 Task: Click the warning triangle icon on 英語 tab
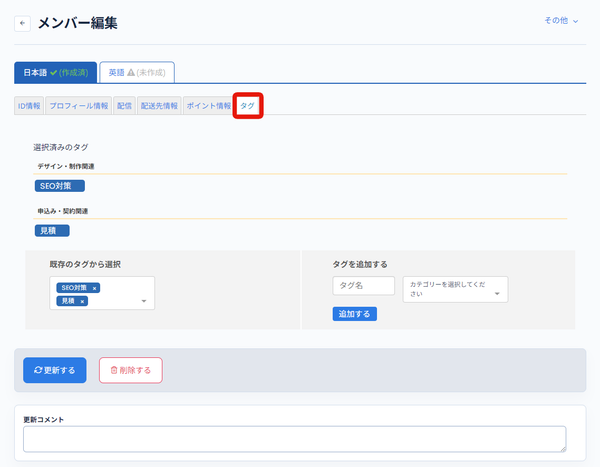(131, 72)
